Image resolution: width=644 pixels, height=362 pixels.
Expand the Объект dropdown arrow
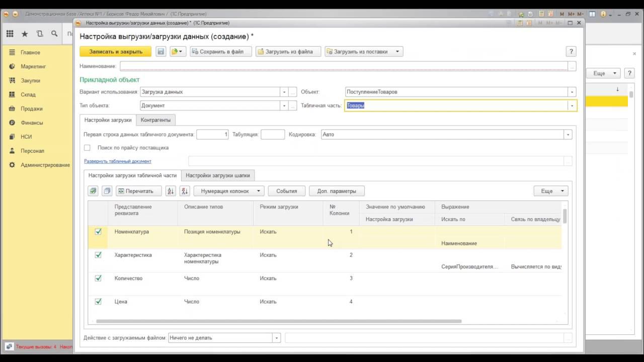(x=572, y=92)
